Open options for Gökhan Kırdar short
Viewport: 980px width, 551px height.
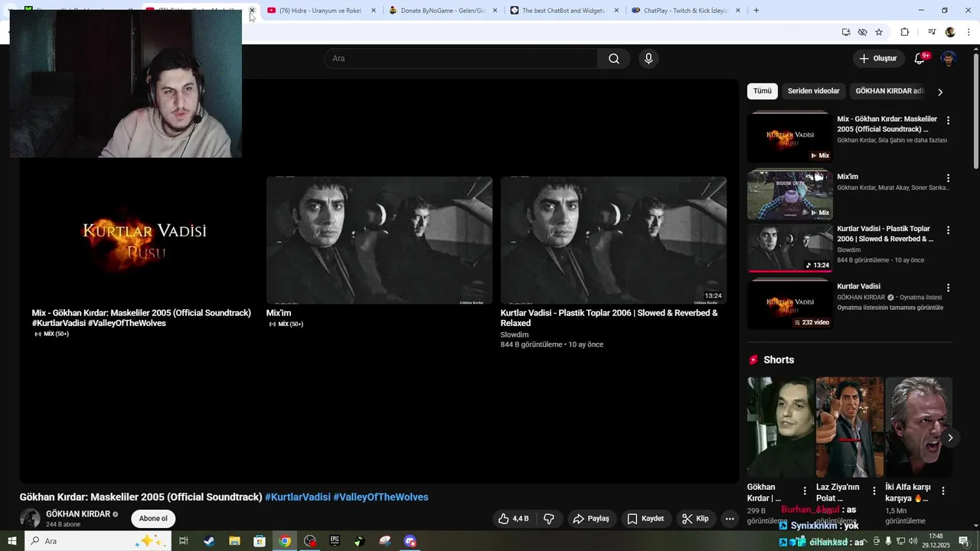coord(805,491)
